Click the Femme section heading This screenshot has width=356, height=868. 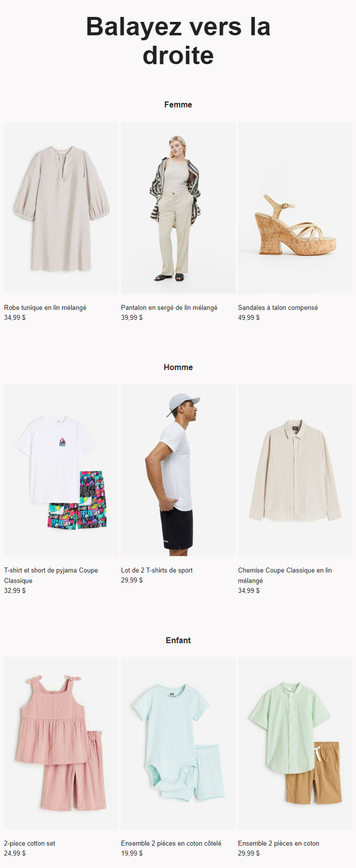[x=178, y=104]
